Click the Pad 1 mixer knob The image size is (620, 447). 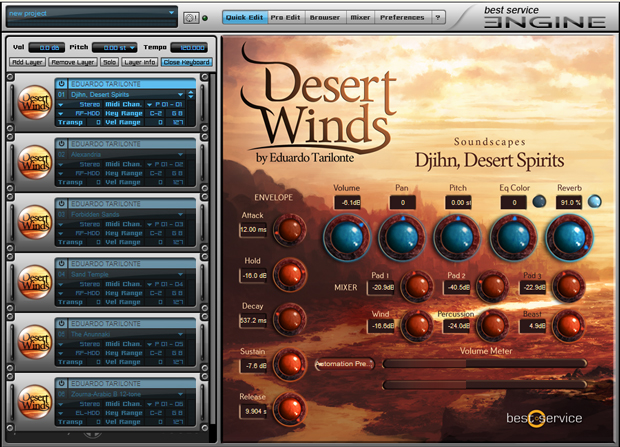click(416, 286)
